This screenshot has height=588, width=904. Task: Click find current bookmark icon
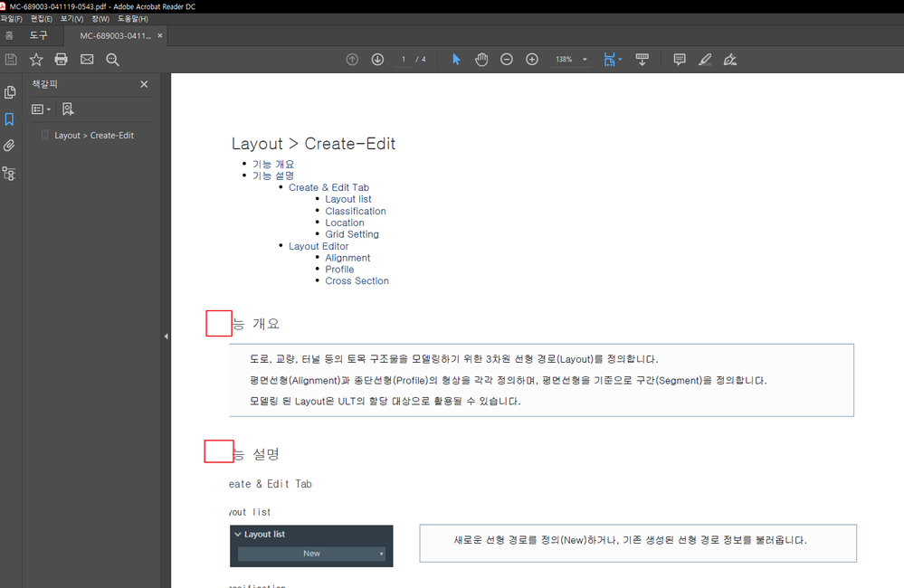68,109
